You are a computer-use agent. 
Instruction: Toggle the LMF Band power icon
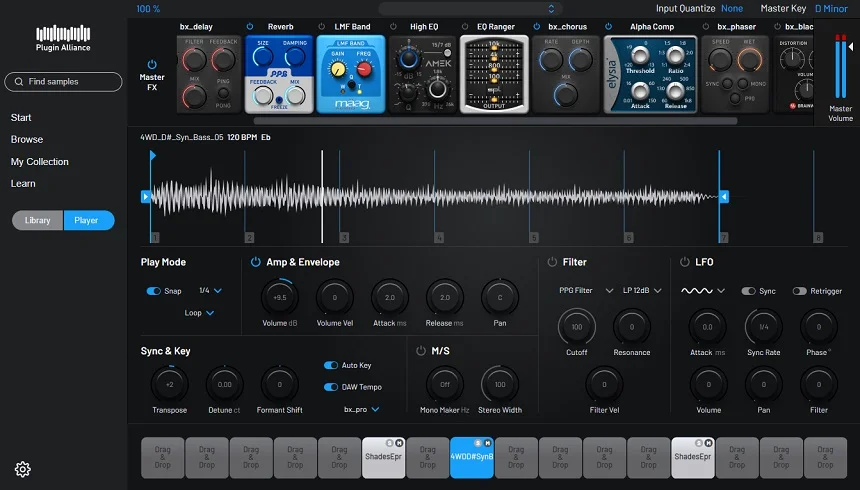(x=321, y=26)
